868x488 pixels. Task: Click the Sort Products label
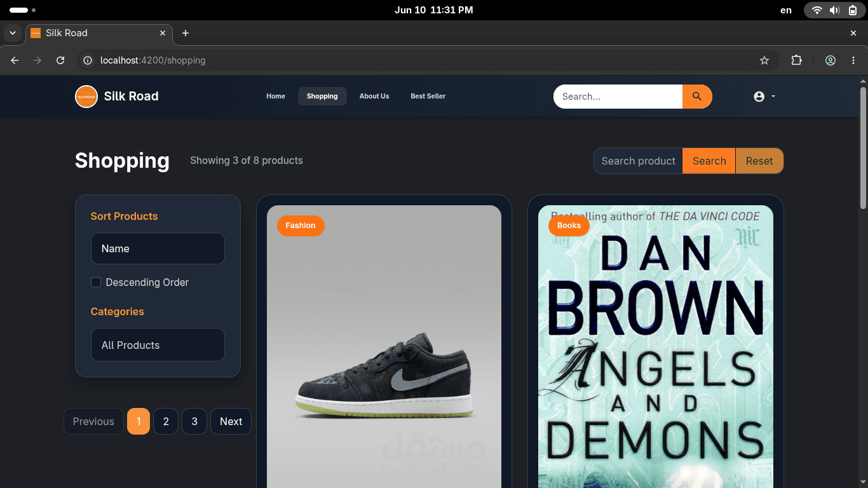pyautogui.click(x=124, y=216)
